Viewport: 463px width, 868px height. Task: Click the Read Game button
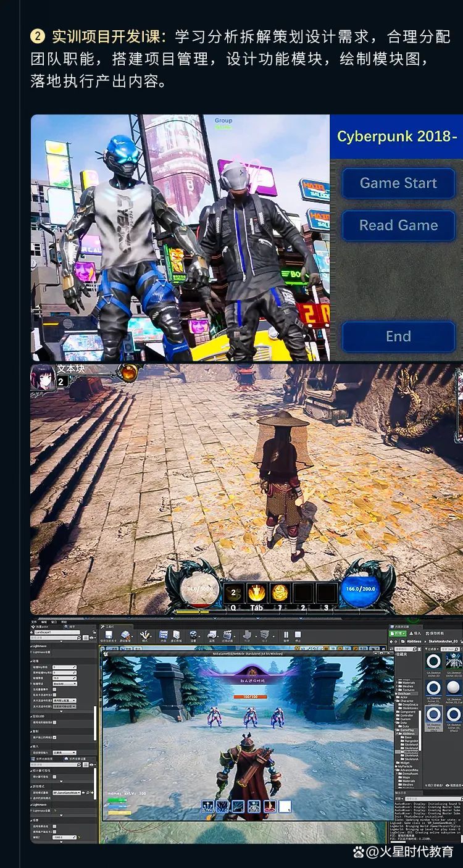[398, 225]
